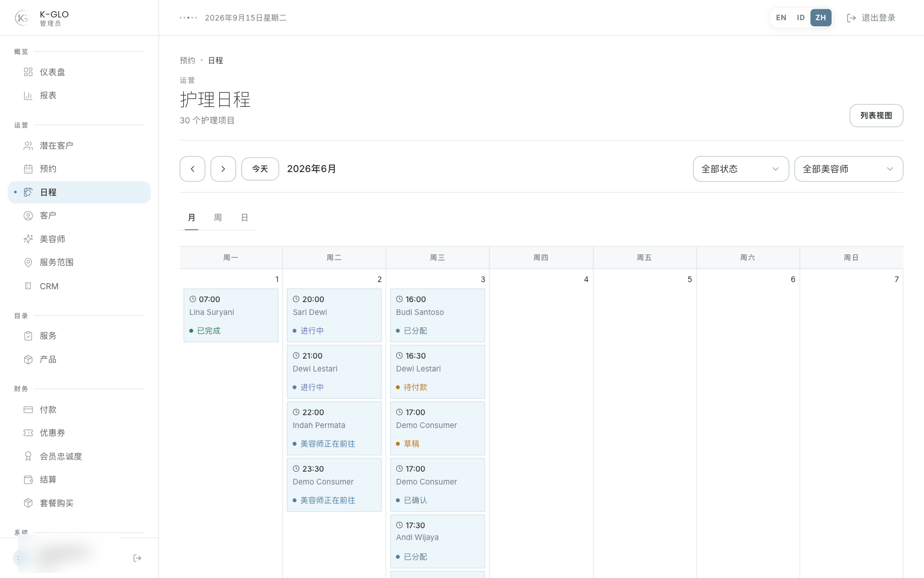The image size is (924, 578).
Task: Open 潜在客户 menu item
Action: click(80, 146)
